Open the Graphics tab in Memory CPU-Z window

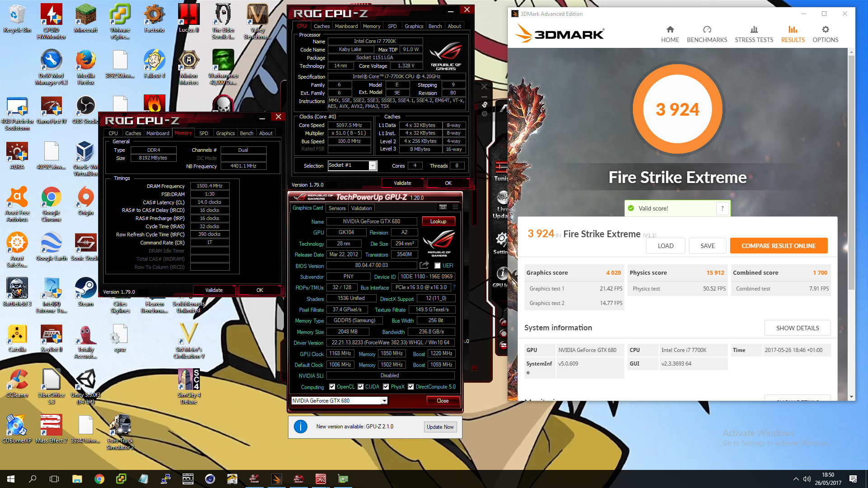point(226,133)
